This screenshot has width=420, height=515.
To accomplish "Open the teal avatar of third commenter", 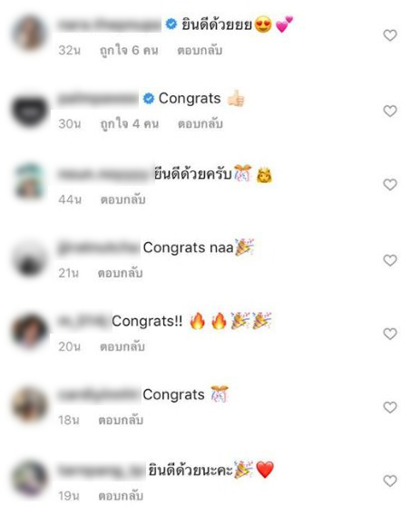I will 30,181.
